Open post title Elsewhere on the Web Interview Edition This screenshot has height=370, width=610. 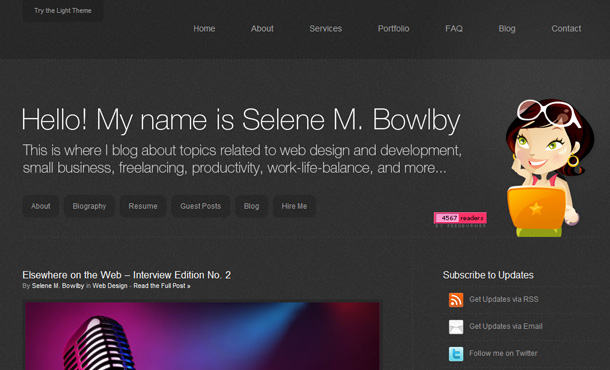coord(126,275)
